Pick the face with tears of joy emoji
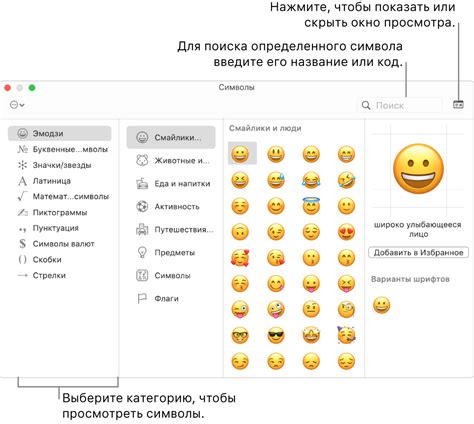The image size is (474, 424). 311,180
